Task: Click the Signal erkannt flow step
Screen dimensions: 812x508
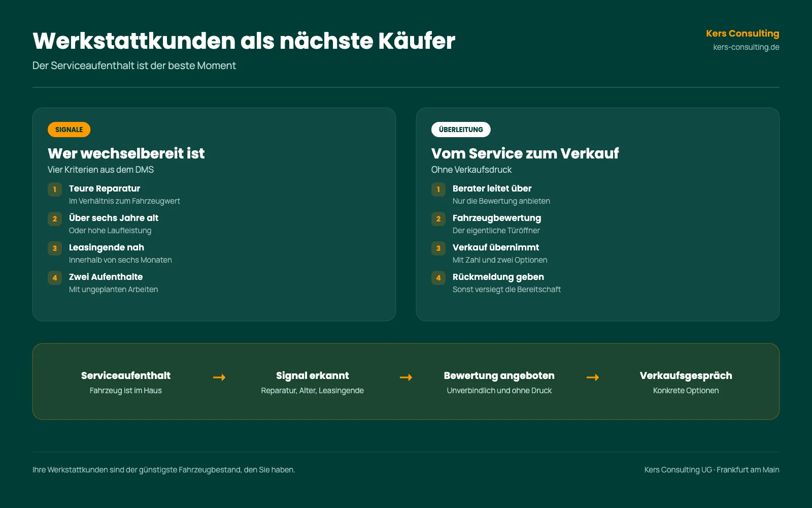Action: [x=313, y=382]
